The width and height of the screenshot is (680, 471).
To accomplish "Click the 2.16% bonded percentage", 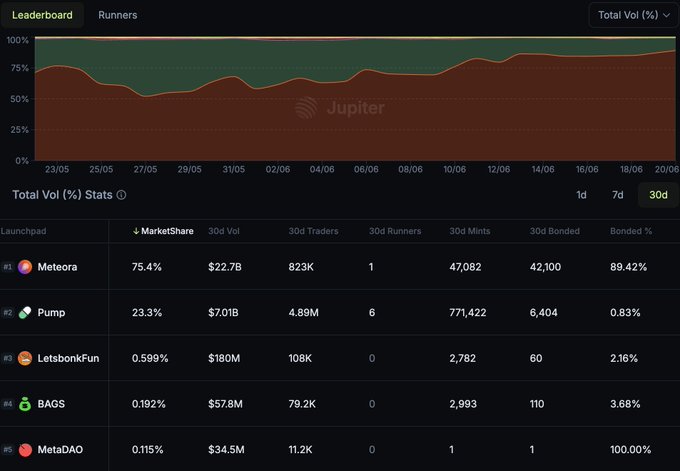I will point(624,358).
